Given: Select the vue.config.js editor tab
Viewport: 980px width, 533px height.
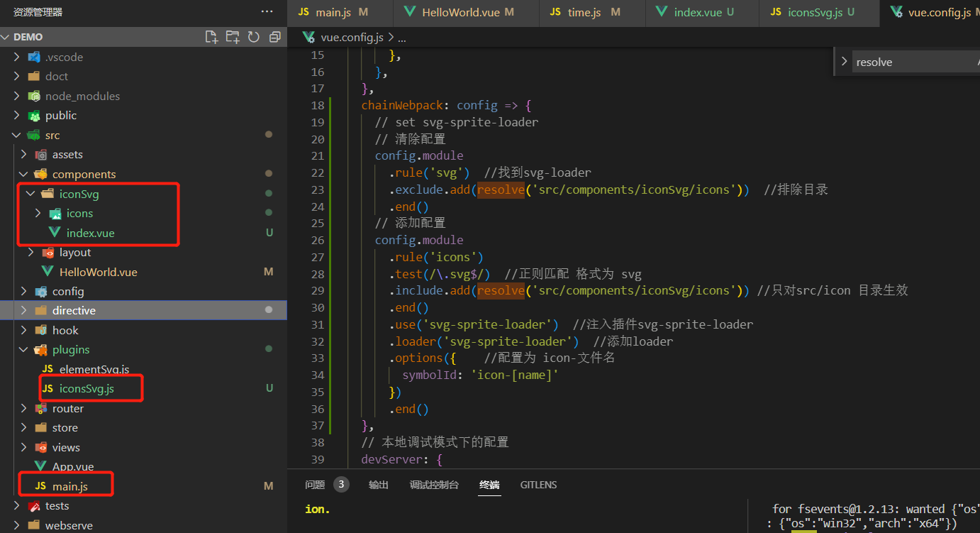Looking at the screenshot, I should 930,12.
